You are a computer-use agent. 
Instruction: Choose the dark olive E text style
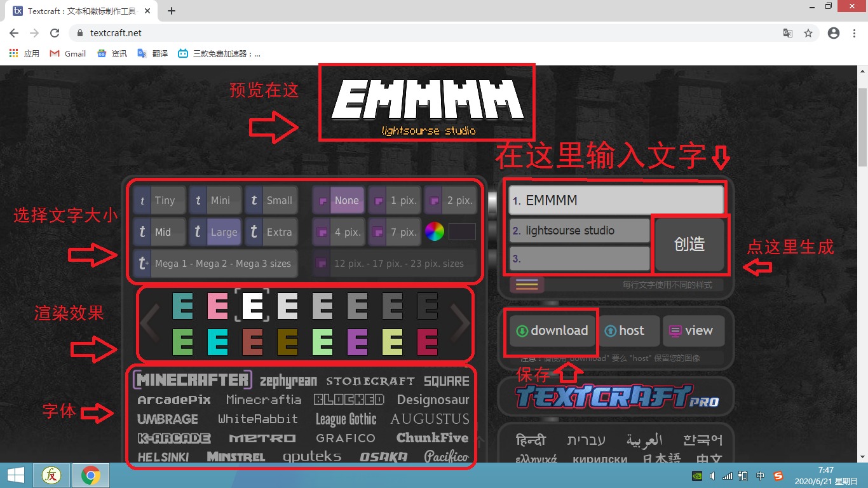click(287, 342)
